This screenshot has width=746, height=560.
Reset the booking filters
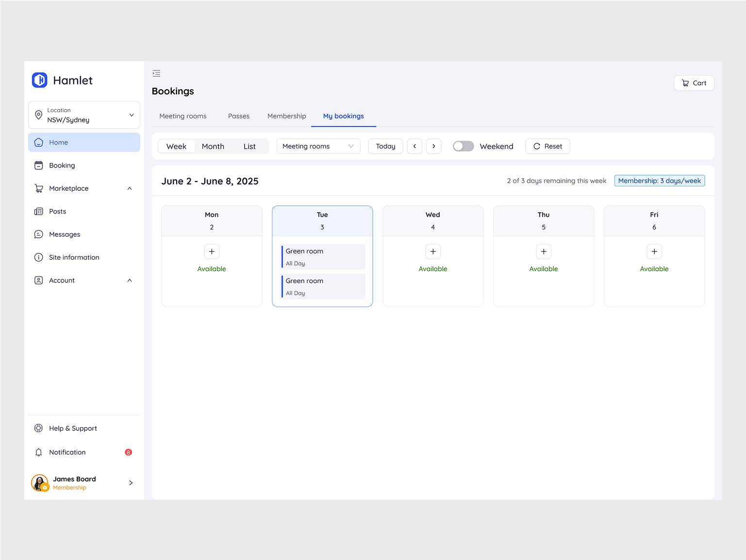(547, 146)
